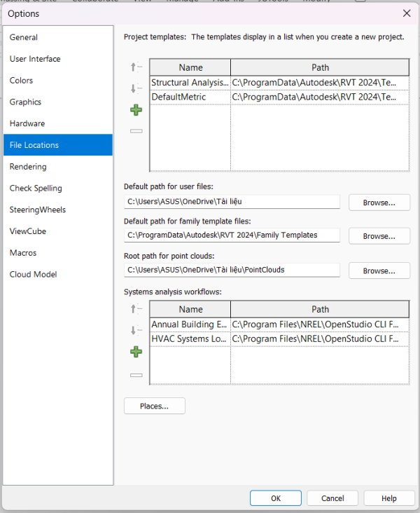This screenshot has width=420, height=513.
Task: Click the family template files path field
Action: pyautogui.click(x=232, y=235)
